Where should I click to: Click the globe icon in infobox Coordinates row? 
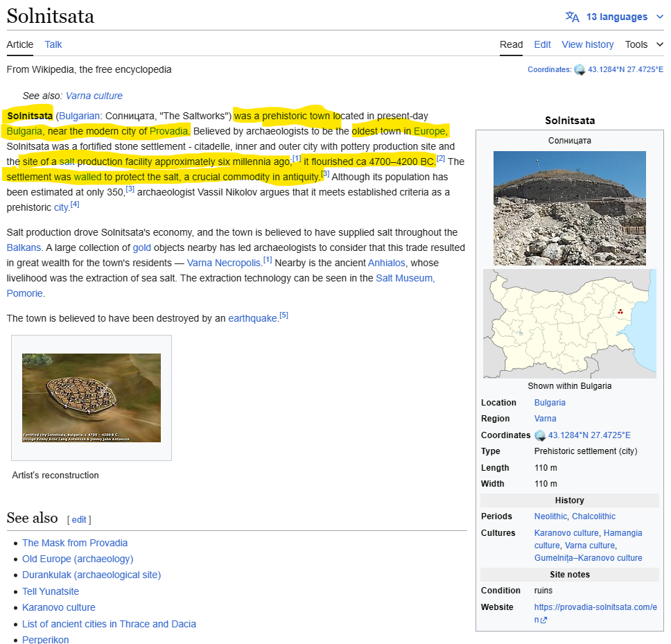tap(540, 435)
